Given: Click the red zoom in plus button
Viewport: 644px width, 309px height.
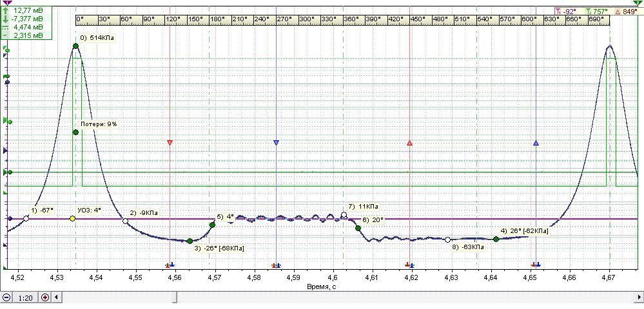Looking at the screenshot, I should coord(45,297).
